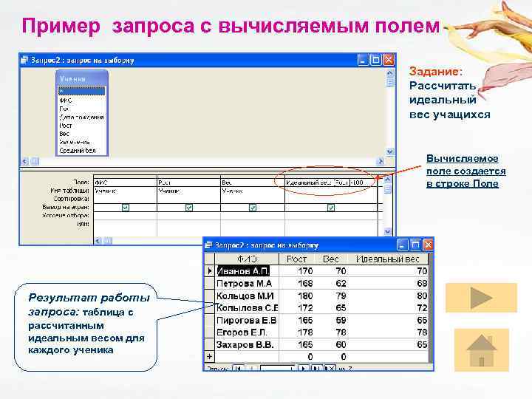Click the new-record asterisk row selector

[209, 357]
